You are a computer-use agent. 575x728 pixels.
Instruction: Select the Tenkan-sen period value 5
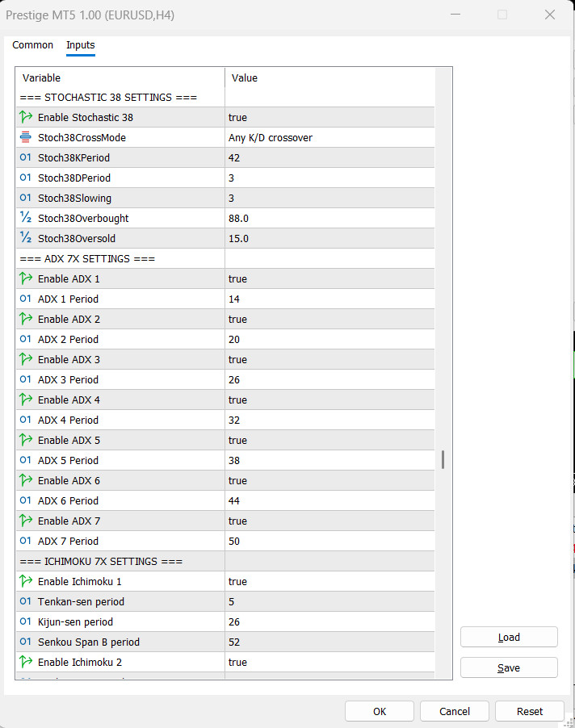(x=329, y=601)
